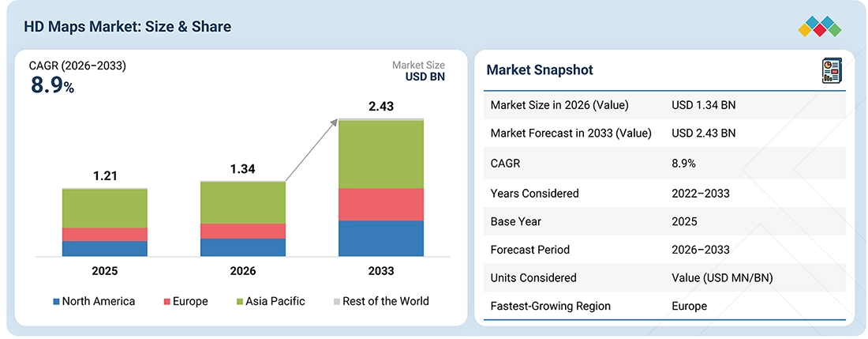
Task: Click the Asia Pacific segment of 2025 bar
Action: tap(105, 209)
